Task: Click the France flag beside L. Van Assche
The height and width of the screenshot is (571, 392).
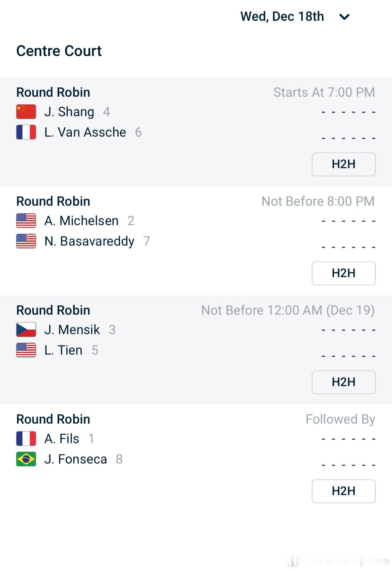Action: [x=26, y=132]
